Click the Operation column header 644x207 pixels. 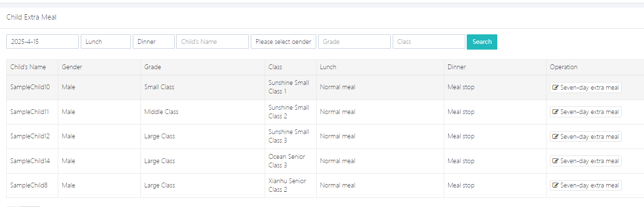click(x=564, y=67)
